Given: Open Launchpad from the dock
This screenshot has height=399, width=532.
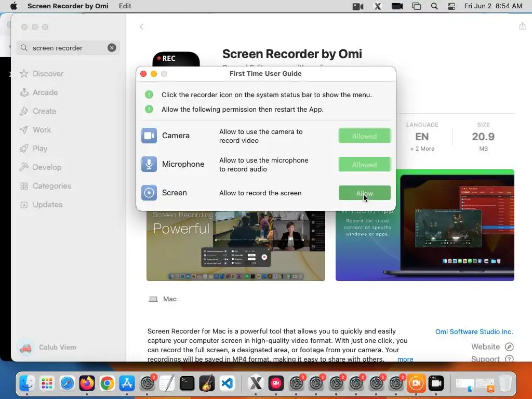Looking at the screenshot, I should click(47, 383).
